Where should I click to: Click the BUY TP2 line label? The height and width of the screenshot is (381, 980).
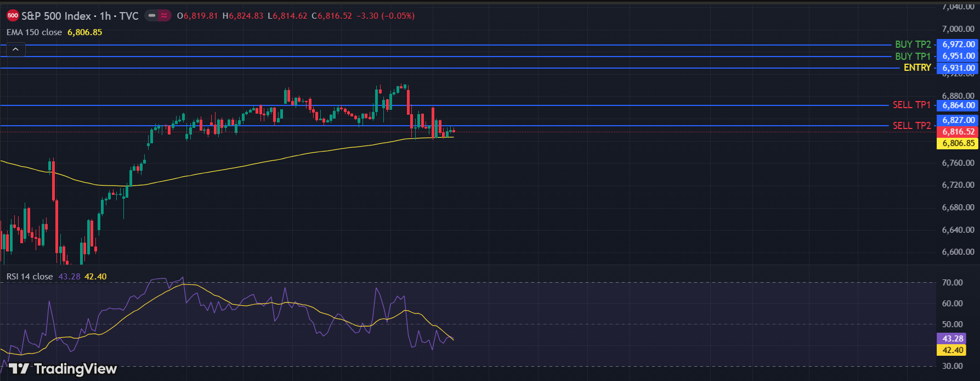click(913, 44)
